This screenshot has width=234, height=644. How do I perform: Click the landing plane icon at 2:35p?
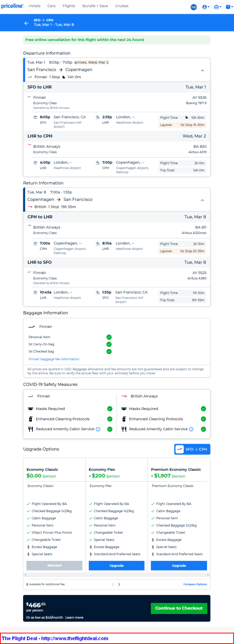[x=98, y=117]
